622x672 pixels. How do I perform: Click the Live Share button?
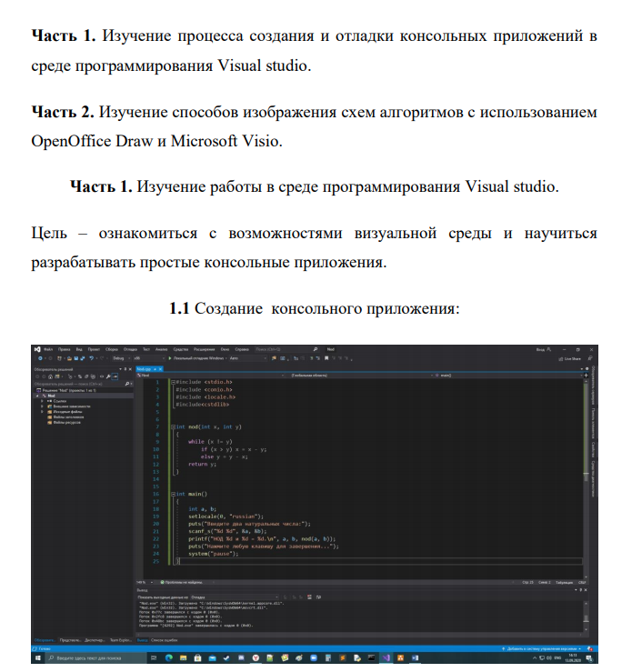[x=569, y=358]
